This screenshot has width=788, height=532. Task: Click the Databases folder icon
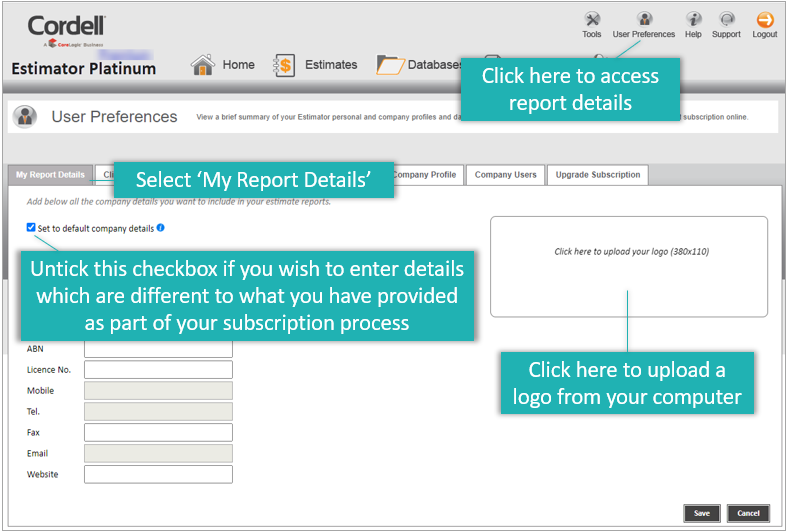coord(390,65)
